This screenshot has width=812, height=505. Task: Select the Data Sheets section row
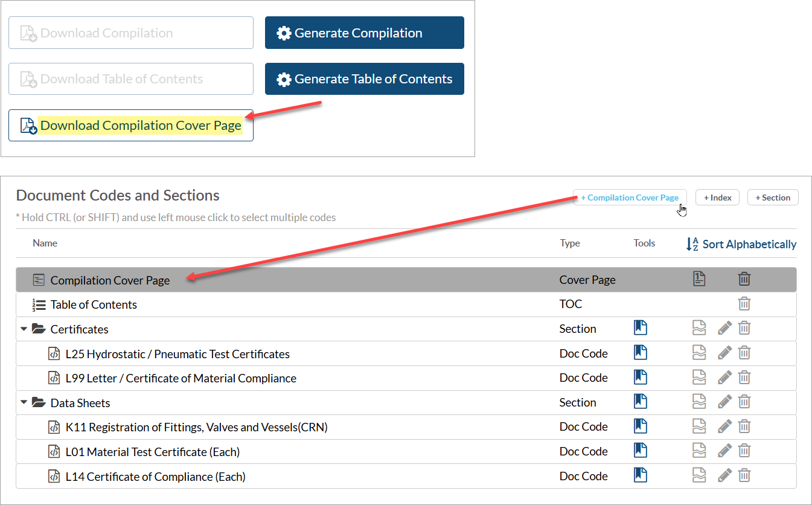406,402
